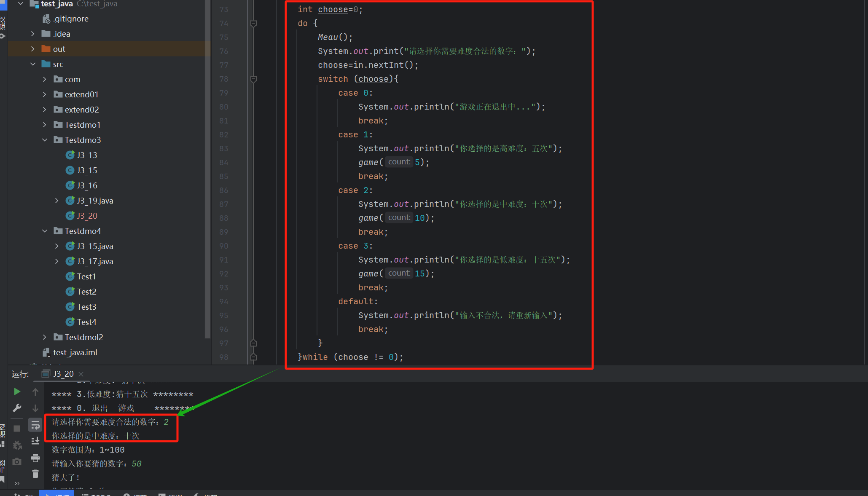Collapse the Testdmo3 package
This screenshot has width=868, height=496.
point(45,140)
